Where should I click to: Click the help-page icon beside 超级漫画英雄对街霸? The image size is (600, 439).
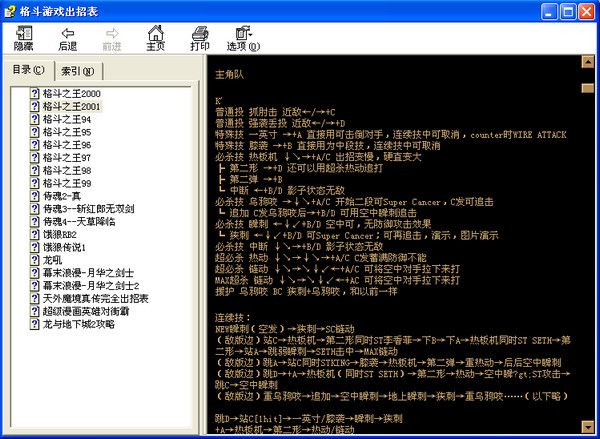[35, 312]
